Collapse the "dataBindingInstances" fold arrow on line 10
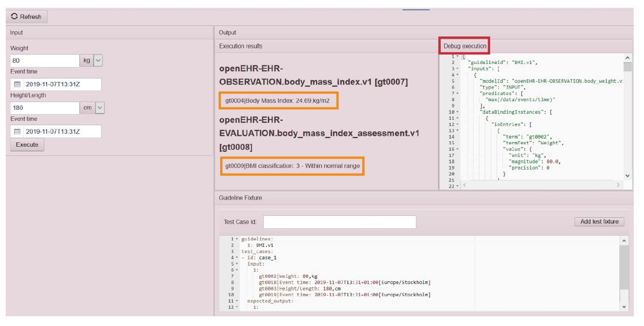This screenshot has width=644, height=326. pos(458,112)
